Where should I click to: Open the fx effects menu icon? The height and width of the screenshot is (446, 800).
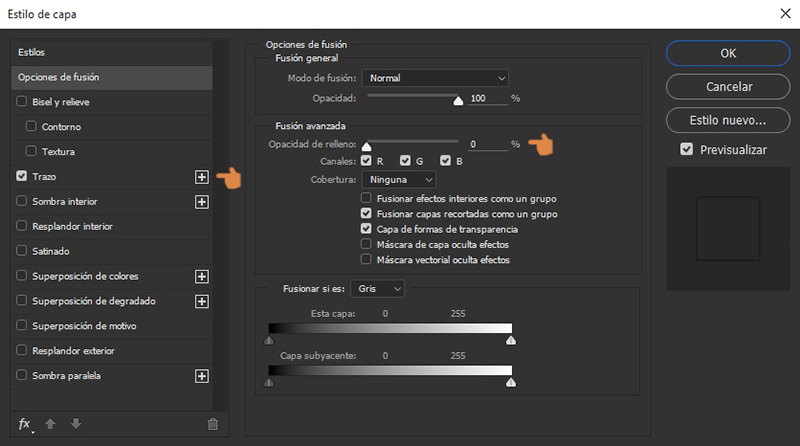25,424
